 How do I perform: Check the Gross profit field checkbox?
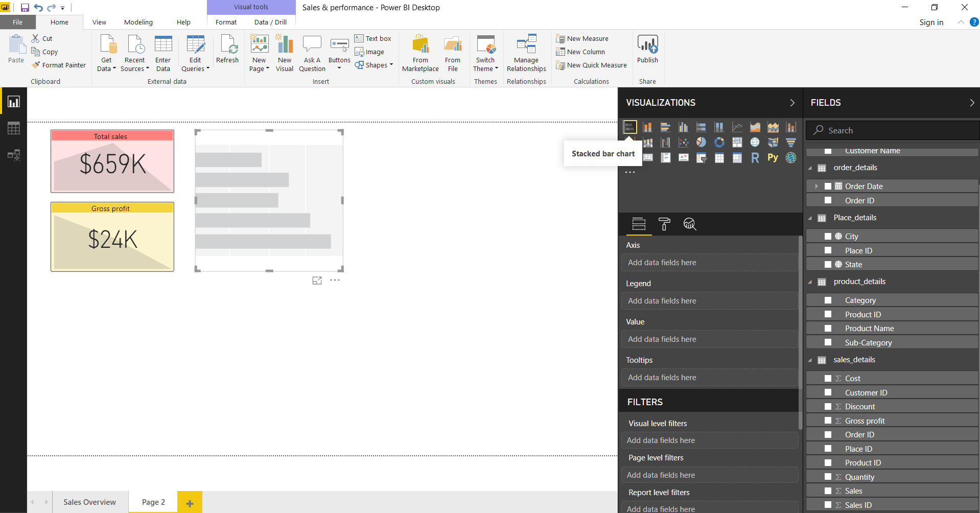click(x=828, y=421)
